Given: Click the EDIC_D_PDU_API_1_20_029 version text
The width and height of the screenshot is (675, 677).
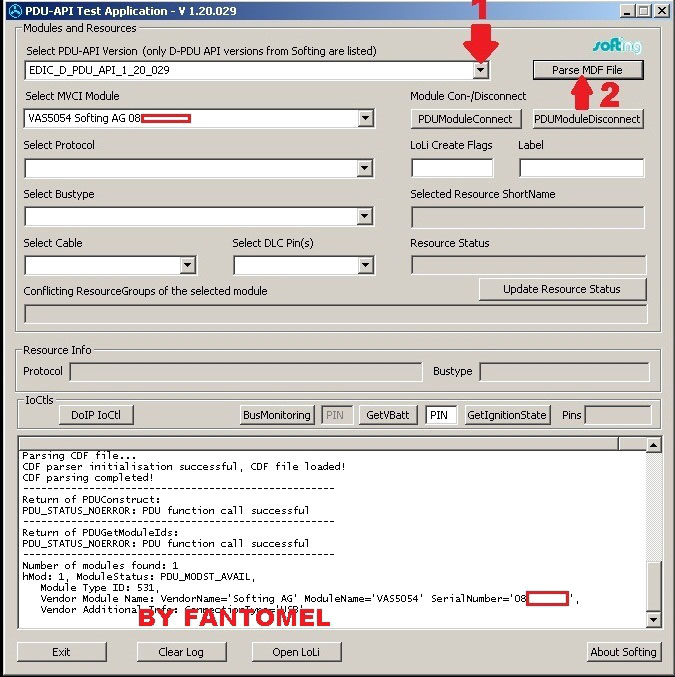Looking at the screenshot, I should click(99, 70).
